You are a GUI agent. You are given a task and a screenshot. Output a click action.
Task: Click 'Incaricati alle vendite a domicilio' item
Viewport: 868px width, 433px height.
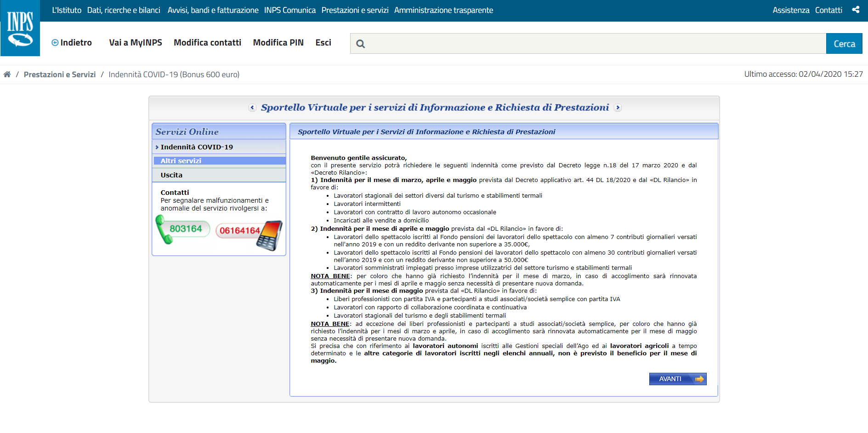tap(381, 221)
